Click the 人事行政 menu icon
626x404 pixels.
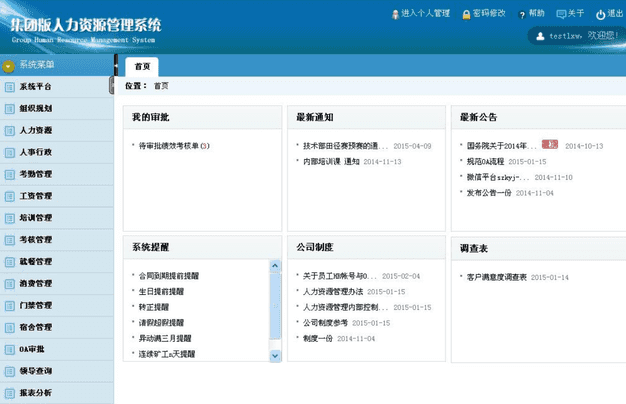pos(10,152)
